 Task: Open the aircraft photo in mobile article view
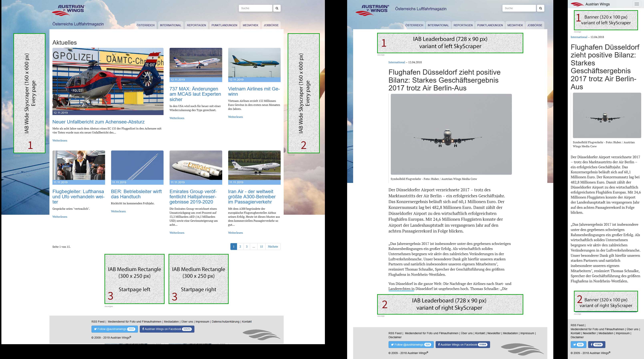pyautogui.click(x=607, y=115)
